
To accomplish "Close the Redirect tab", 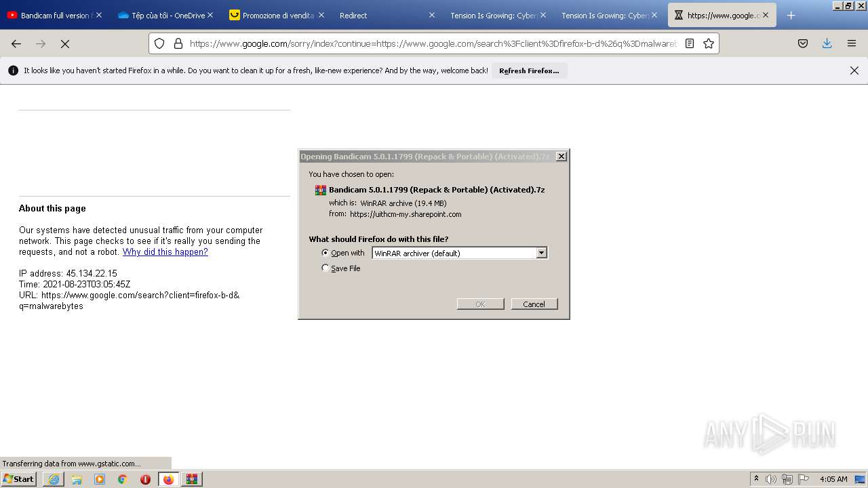I will pyautogui.click(x=432, y=15).
